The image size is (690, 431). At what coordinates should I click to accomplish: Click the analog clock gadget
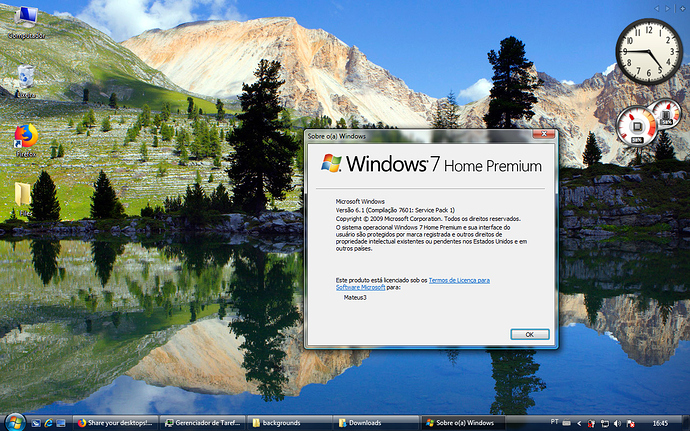[649, 52]
